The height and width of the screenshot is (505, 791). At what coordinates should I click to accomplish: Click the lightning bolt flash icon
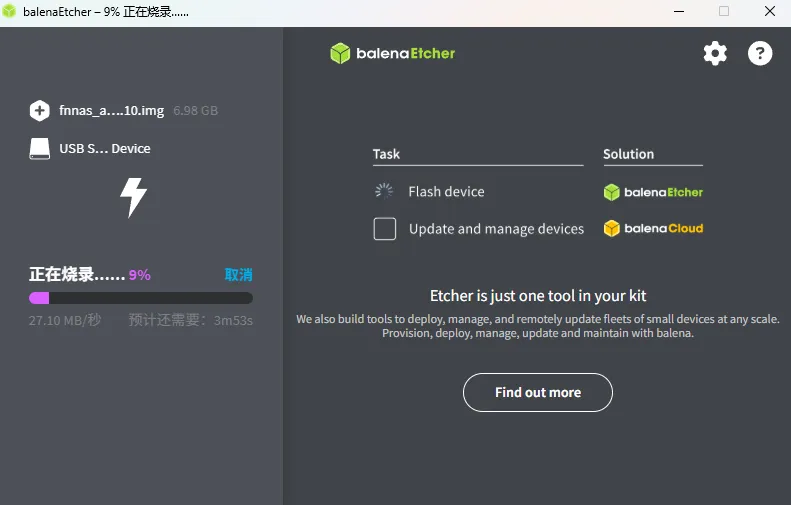(x=133, y=198)
